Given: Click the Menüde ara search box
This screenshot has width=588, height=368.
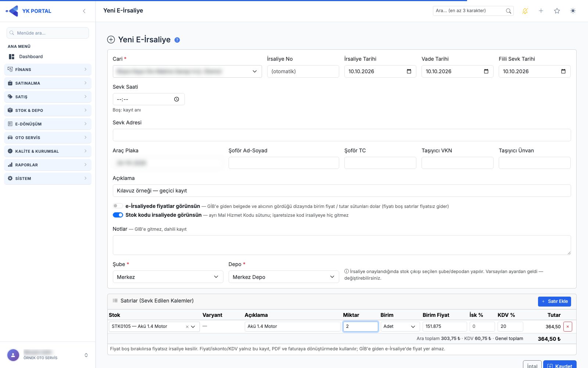Looking at the screenshot, I should point(48,33).
